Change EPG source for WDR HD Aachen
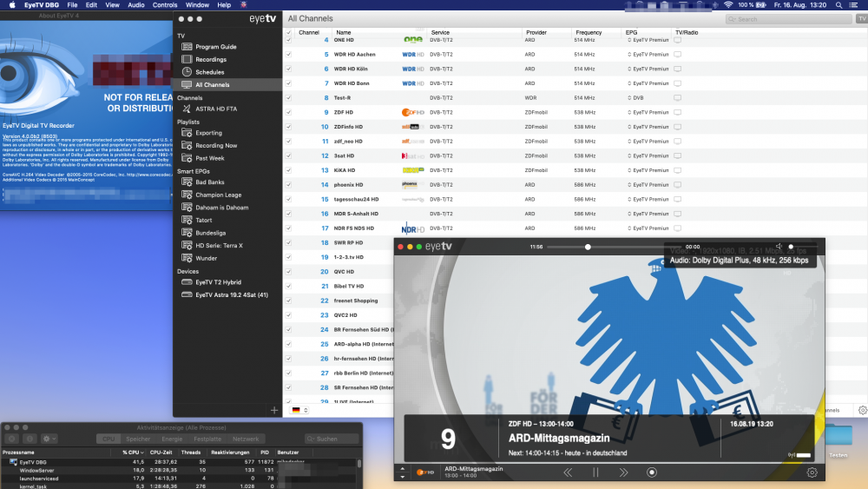The width and height of the screenshot is (868, 489). (648, 55)
